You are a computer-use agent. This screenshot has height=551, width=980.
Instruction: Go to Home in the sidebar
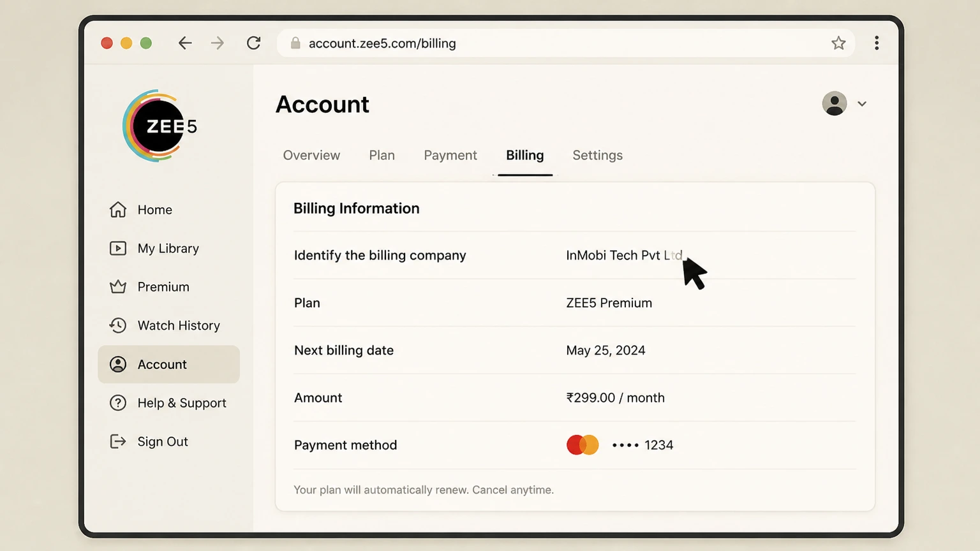(155, 210)
